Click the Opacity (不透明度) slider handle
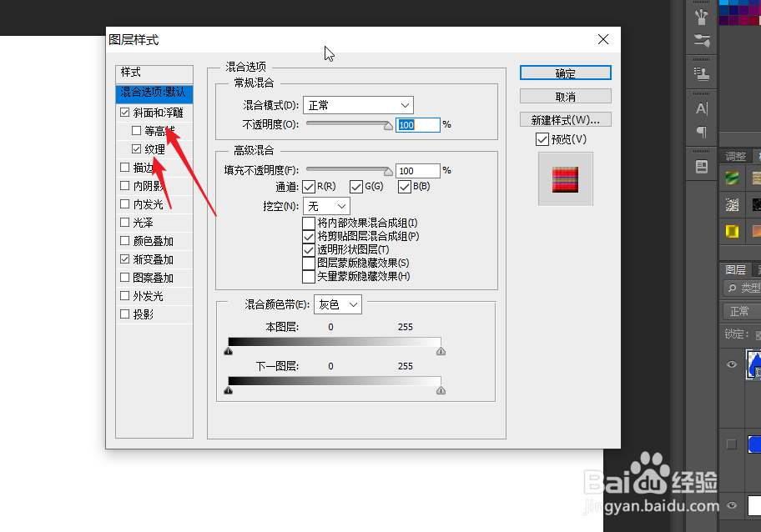 click(x=388, y=126)
